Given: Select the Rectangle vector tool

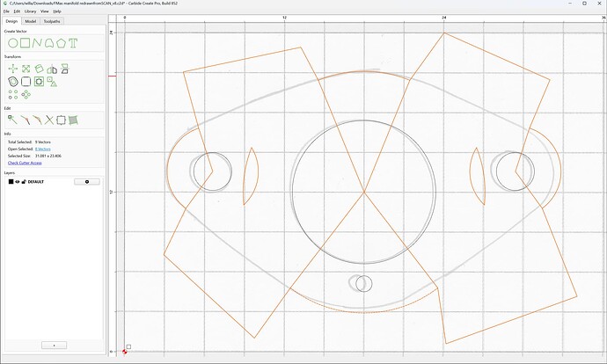Looking at the screenshot, I should [x=26, y=43].
